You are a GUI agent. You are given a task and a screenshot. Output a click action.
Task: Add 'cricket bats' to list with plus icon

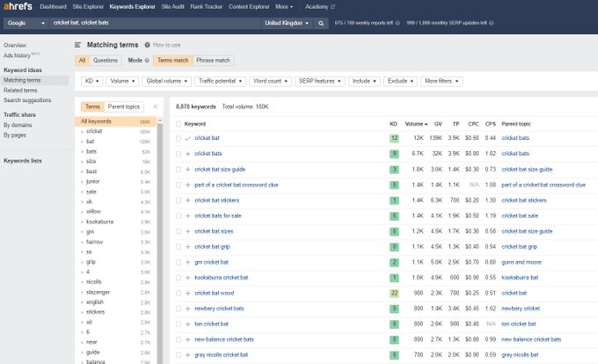point(187,154)
